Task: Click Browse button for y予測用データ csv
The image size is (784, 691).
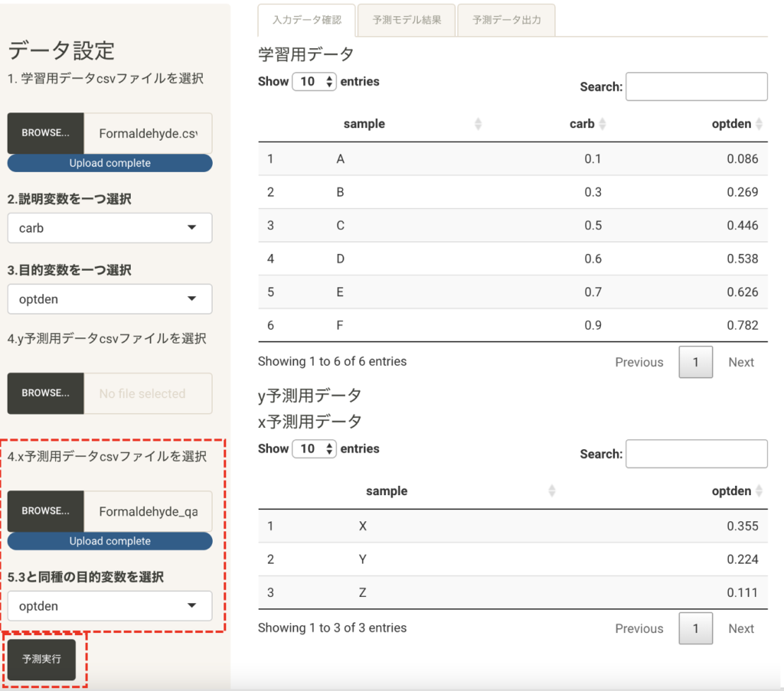Action: pyautogui.click(x=46, y=393)
